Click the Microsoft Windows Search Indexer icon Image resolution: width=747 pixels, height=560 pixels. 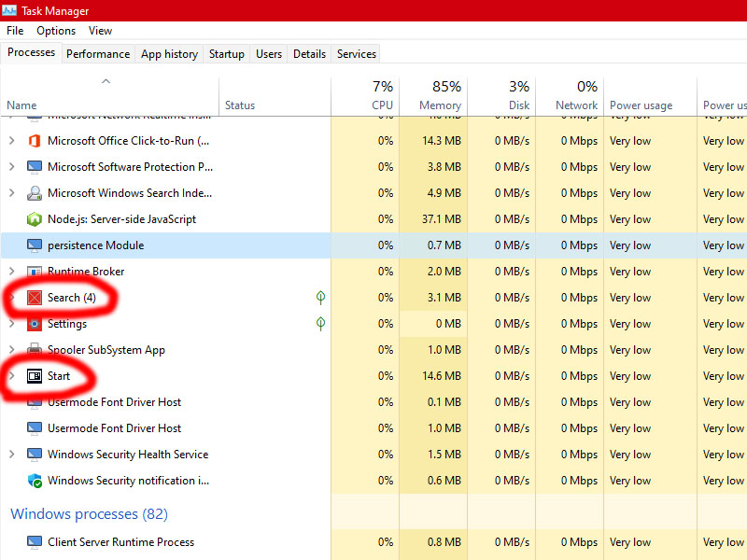point(35,193)
